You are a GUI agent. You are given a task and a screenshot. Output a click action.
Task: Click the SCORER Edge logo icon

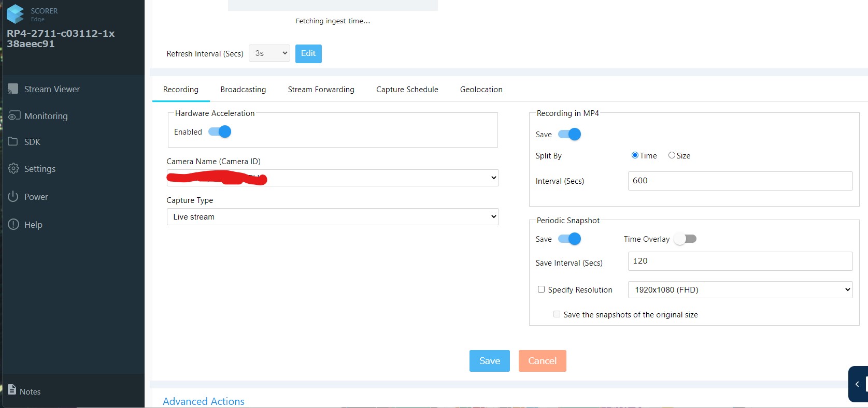pyautogui.click(x=16, y=14)
